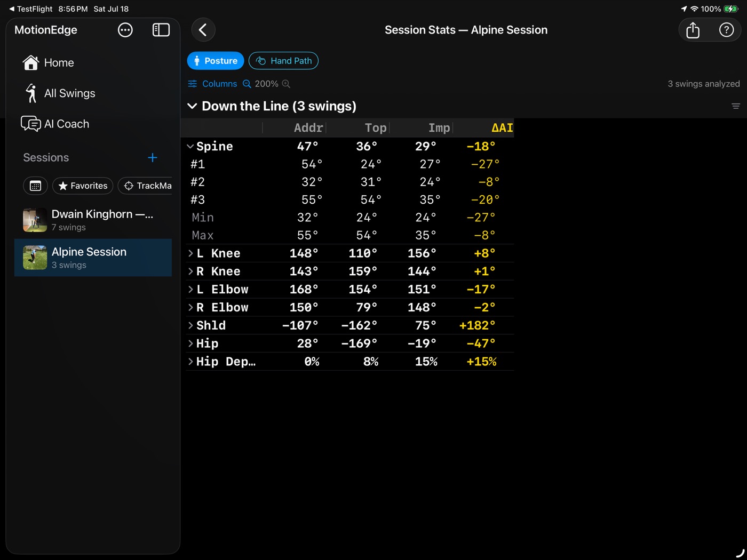Click the +182° Shld delta value
The height and width of the screenshot is (560, 747).
[477, 325]
